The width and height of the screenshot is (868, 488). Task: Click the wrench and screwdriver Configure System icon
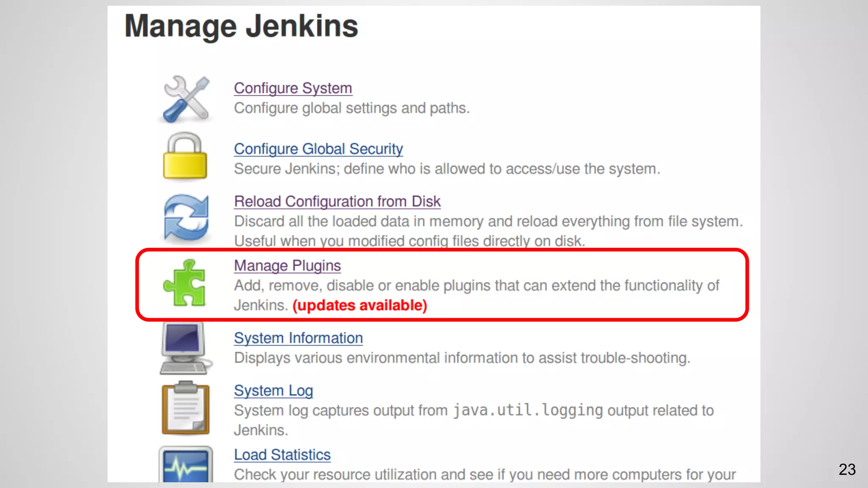pyautogui.click(x=186, y=100)
